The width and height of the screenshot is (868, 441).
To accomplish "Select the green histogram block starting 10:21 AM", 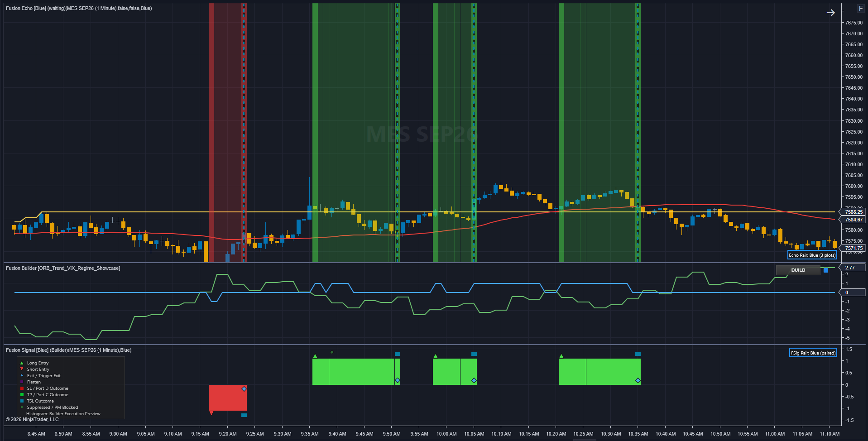I will pyautogui.click(x=599, y=372).
